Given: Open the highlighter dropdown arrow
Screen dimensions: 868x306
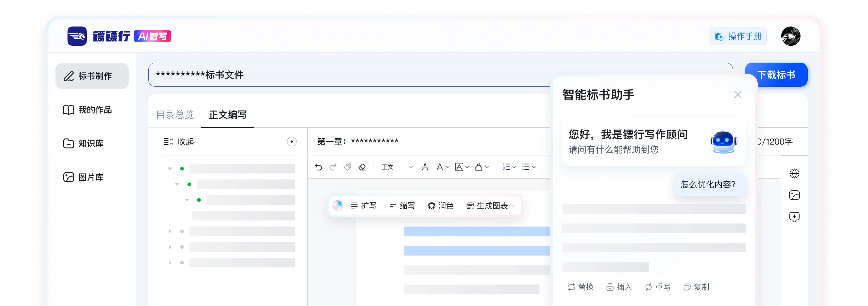Looking at the screenshot, I should tap(486, 167).
